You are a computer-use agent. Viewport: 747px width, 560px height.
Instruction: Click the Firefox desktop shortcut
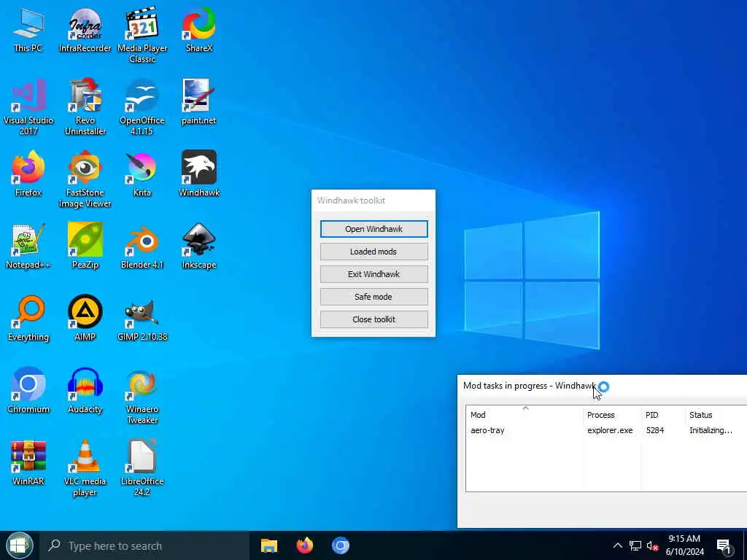[28, 174]
